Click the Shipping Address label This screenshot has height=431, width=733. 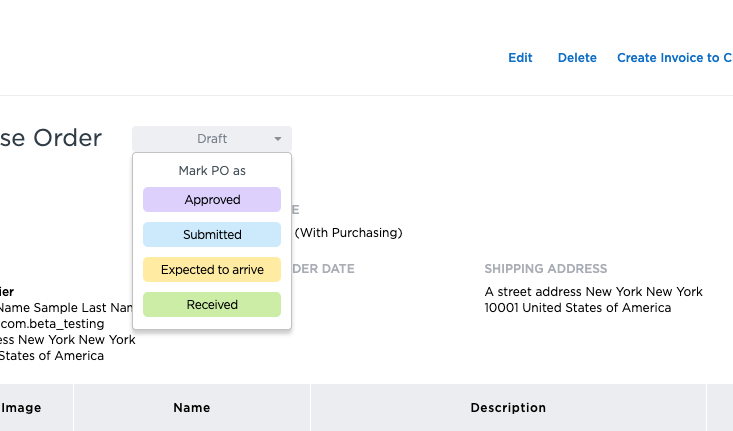(x=546, y=269)
